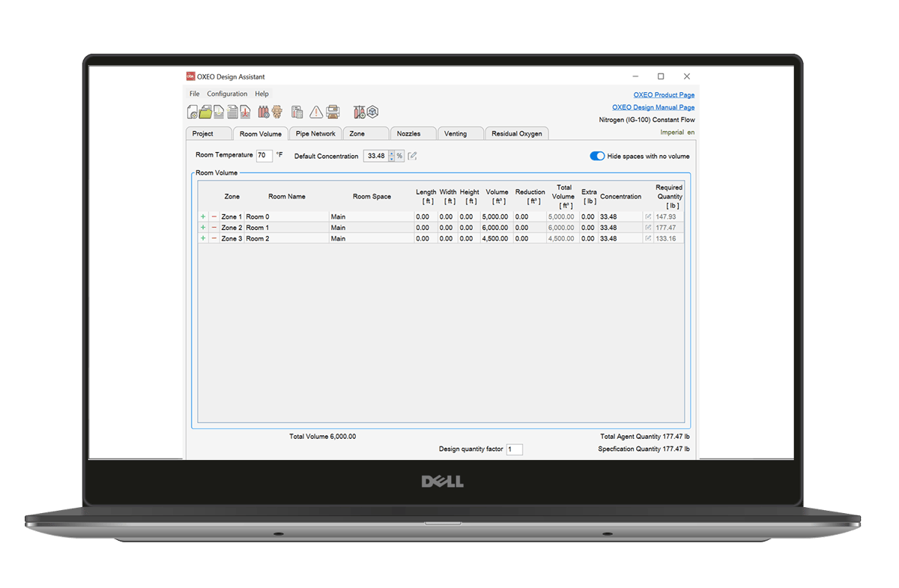Click the Zone 1 cell
Image resolution: width=899 pixels, height=588 pixels.
231,216
